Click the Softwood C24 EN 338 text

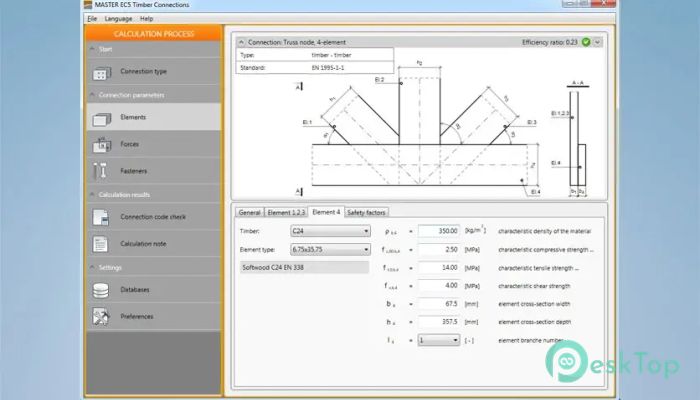[x=273, y=267]
